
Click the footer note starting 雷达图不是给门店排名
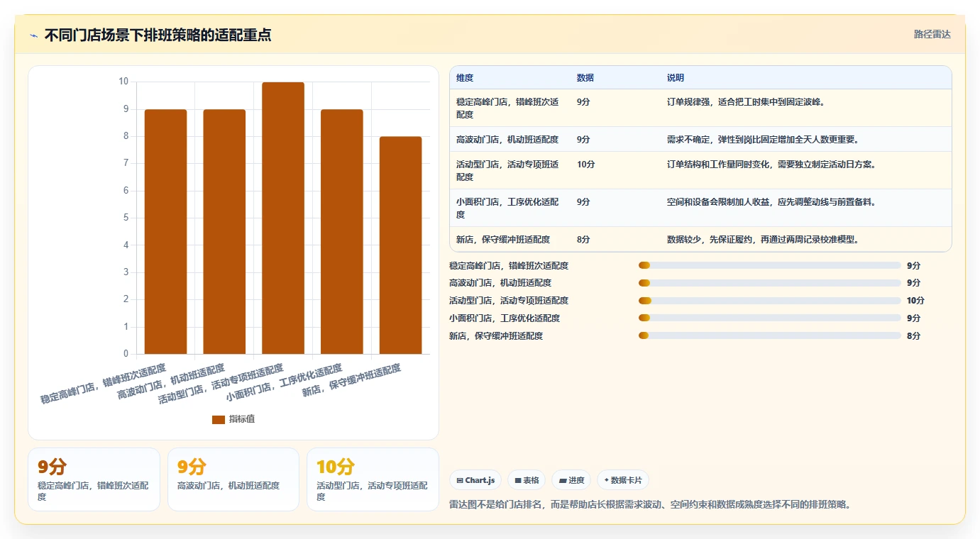(x=650, y=505)
